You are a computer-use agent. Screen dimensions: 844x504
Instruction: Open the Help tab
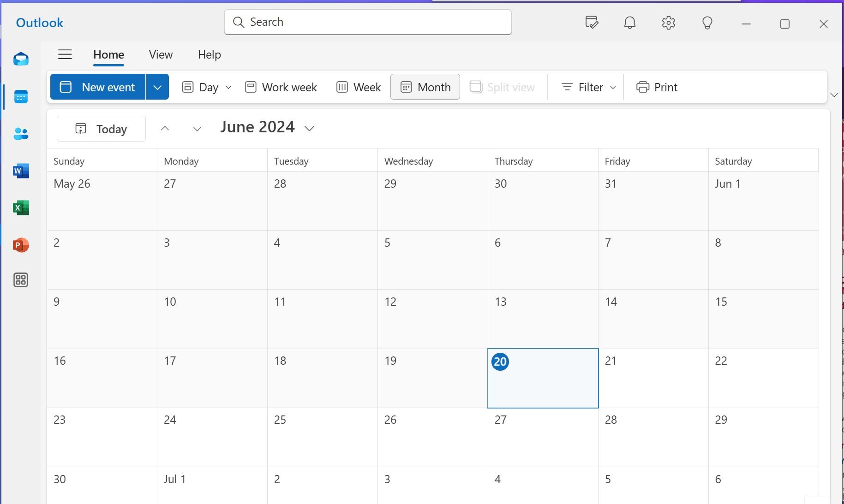tap(210, 55)
